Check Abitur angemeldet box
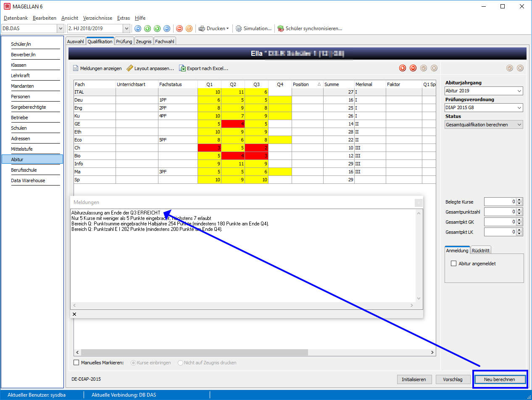The width and height of the screenshot is (532, 400). pos(453,264)
